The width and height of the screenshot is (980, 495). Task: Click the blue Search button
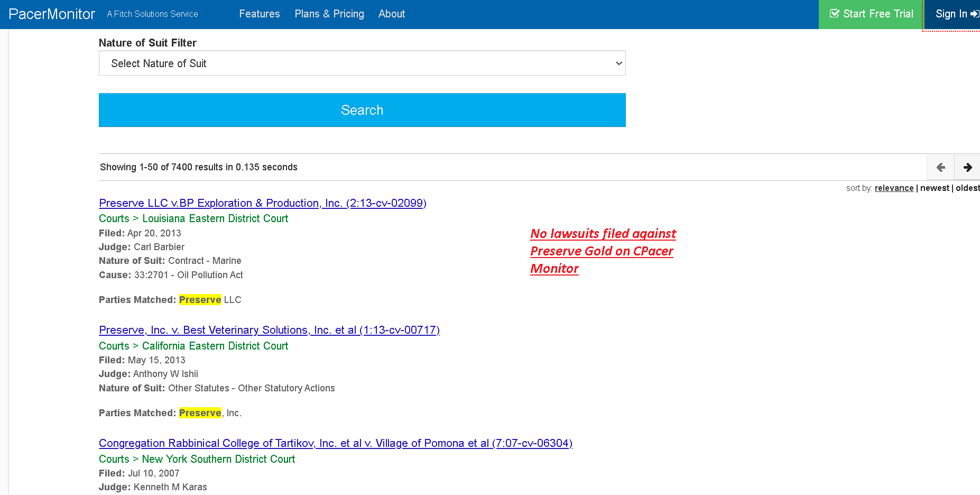click(x=362, y=110)
